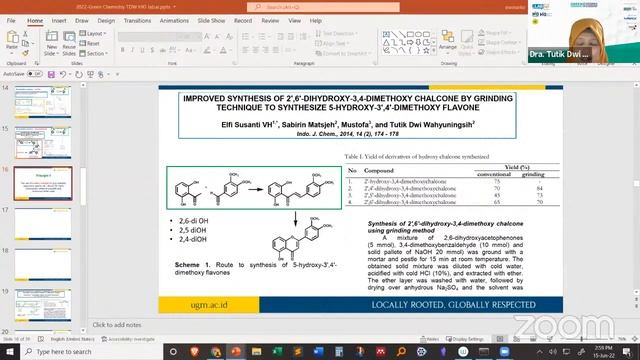This screenshot has height=360, width=640.
Task: Apply text Shadow formatting
Action: (x=152, y=50)
